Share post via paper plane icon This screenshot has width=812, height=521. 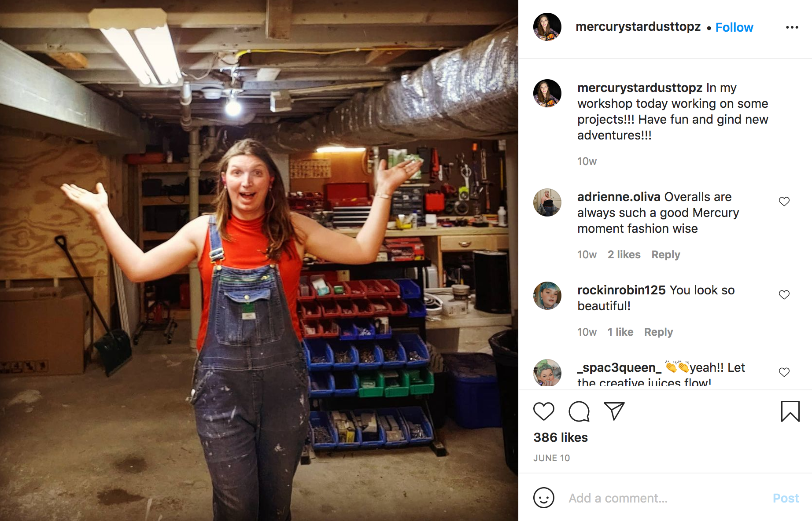point(614,411)
